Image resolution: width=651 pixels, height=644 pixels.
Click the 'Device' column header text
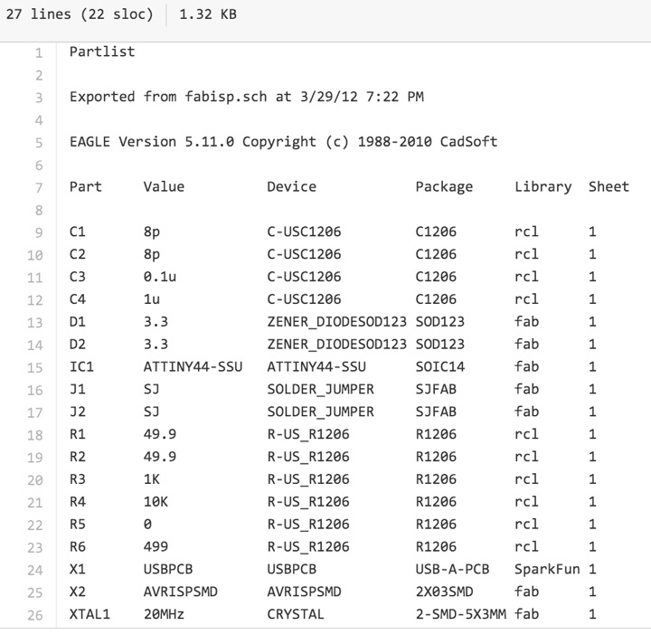pyautogui.click(x=291, y=186)
